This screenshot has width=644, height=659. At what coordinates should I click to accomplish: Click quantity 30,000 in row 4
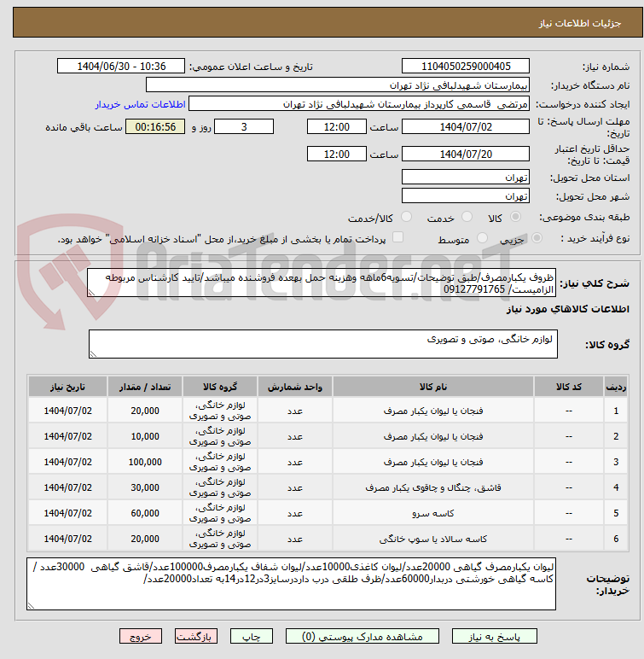(x=145, y=487)
